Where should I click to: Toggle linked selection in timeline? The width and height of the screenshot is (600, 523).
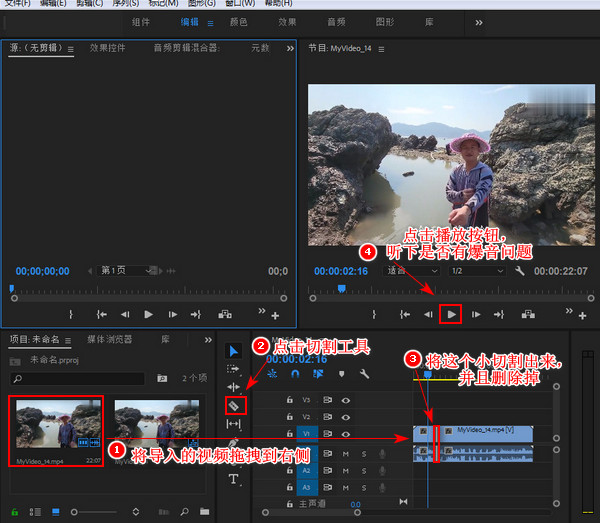pos(318,374)
